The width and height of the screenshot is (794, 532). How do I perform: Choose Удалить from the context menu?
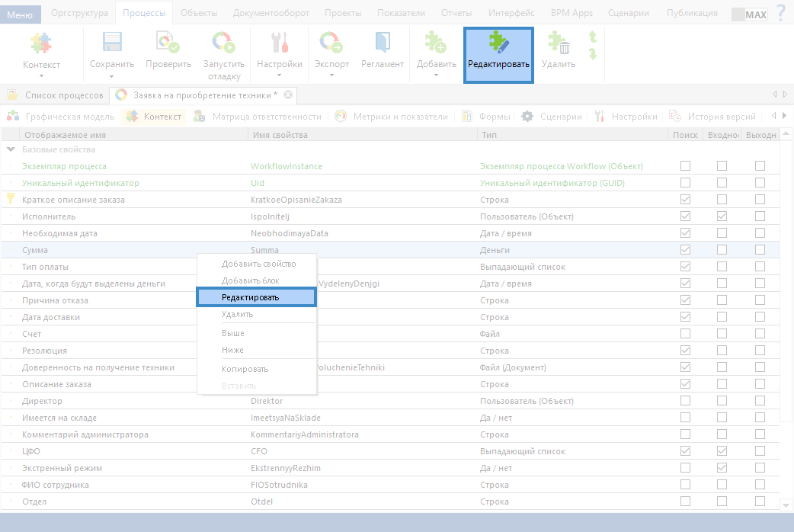click(x=237, y=314)
